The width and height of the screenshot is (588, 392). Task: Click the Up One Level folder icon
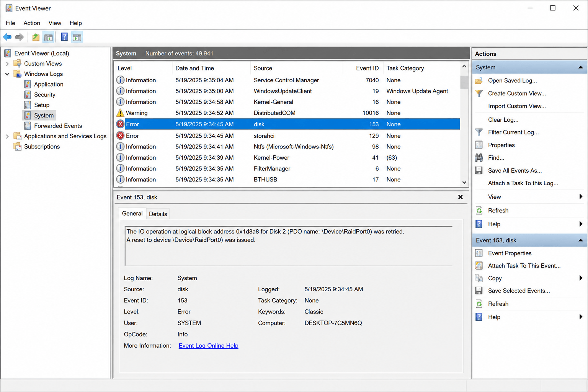(36, 37)
